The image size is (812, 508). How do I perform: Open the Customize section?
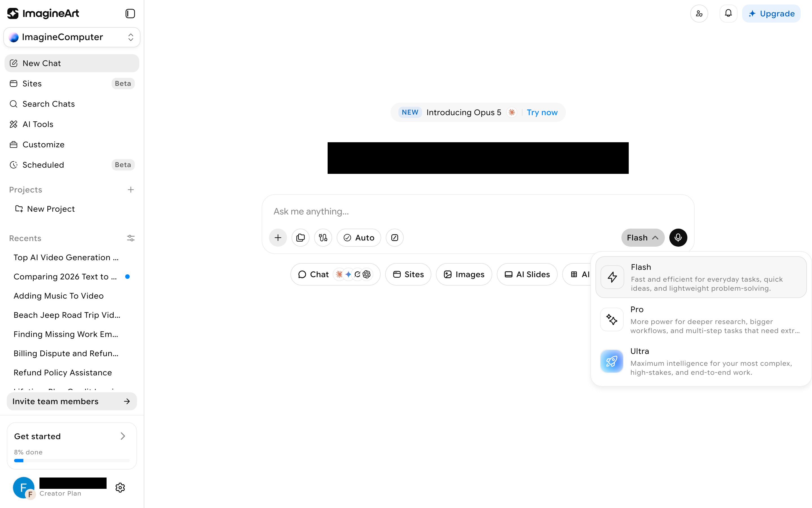[72, 144]
